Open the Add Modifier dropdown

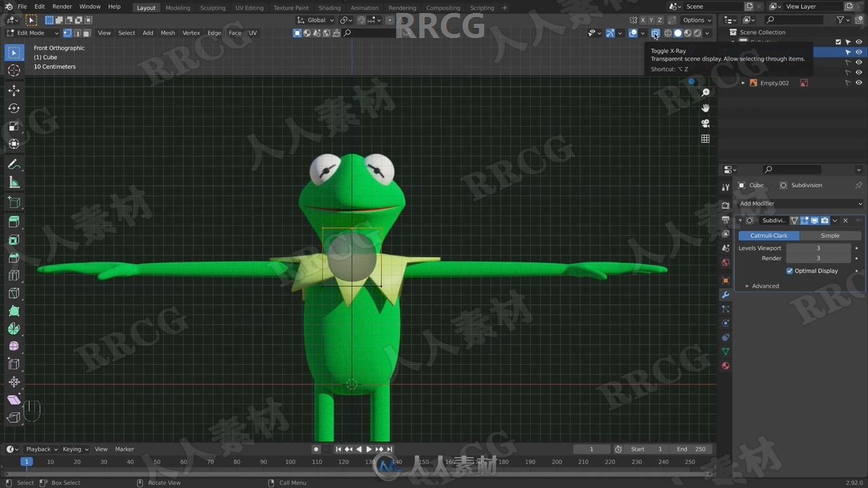click(801, 203)
